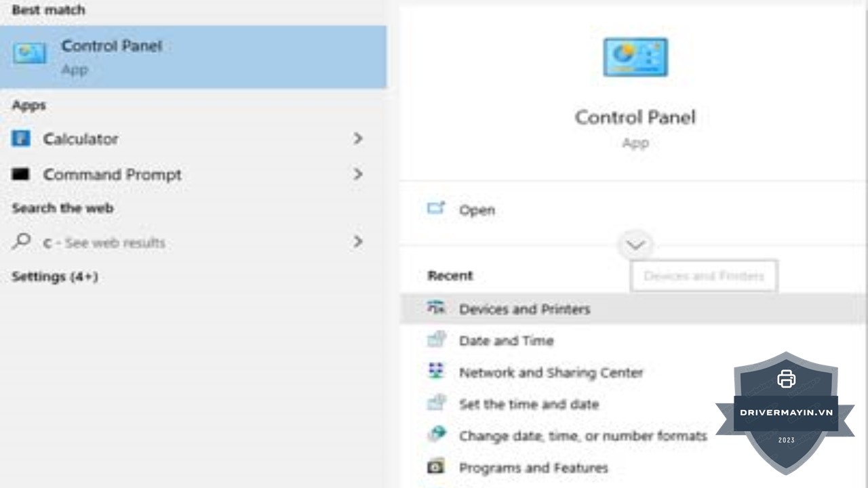Click the Change date, time, or number formats icon
Screen dimensions: 868x488
point(436,435)
